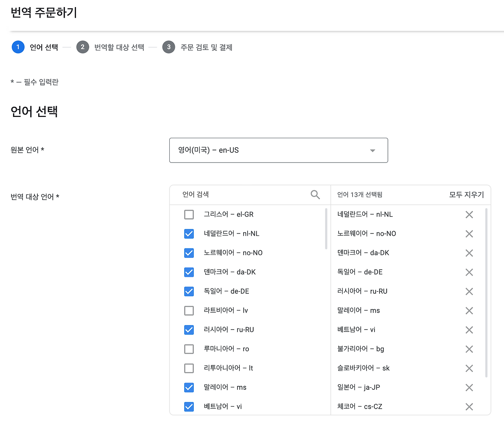Screen dimensions: 504x426
Task: Go to step 3 주문 검토 및 결제
Action: pos(197,47)
